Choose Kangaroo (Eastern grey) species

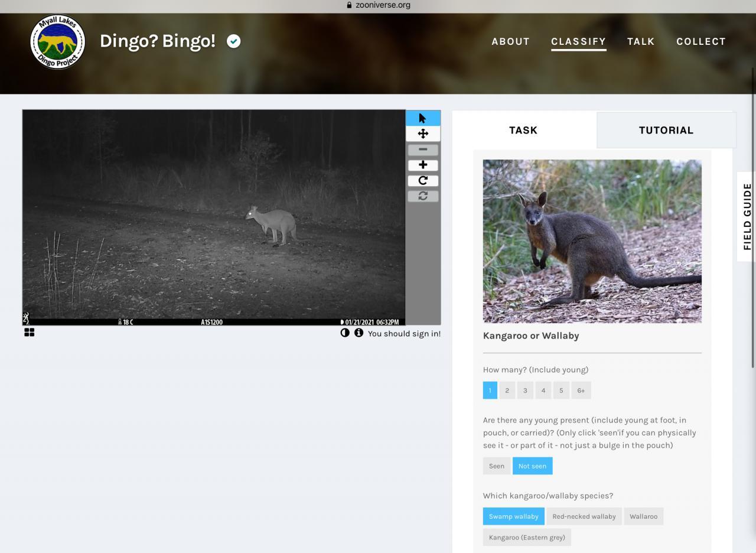[x=527, y=538]
